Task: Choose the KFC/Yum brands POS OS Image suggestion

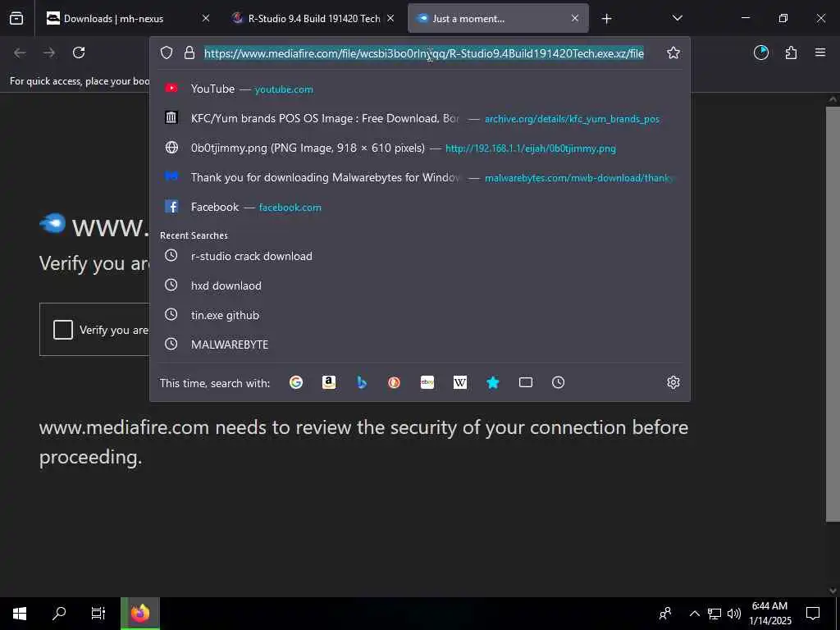Action: pos(419,118)
